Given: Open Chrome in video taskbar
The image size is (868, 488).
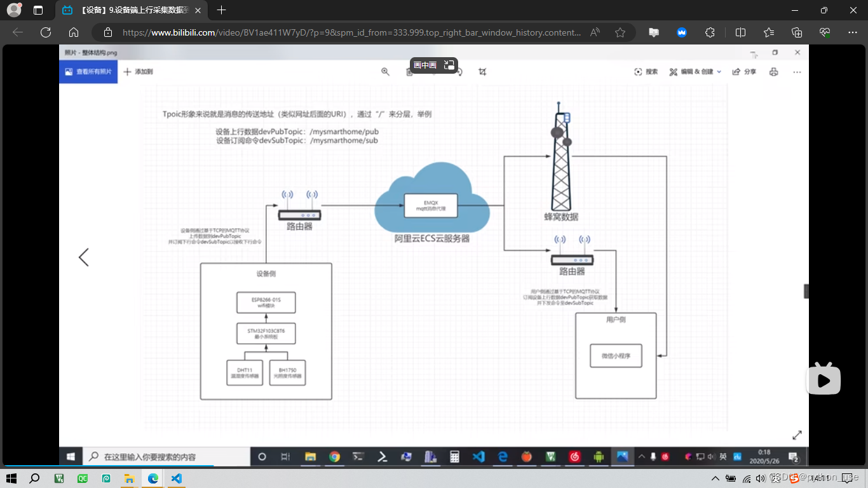Looking at the screenshot, I should tap(334, 456).
